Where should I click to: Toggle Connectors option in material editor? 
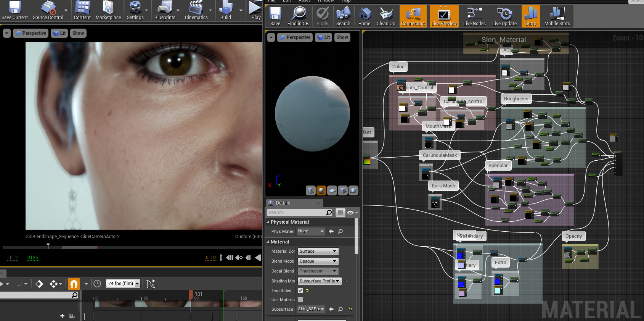413,16
